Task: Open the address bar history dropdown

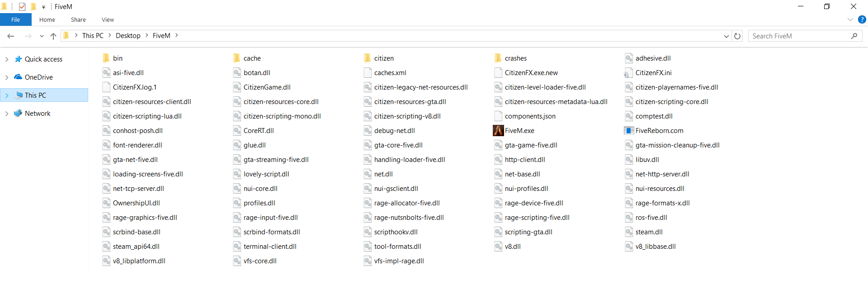Action: pyautogui.click(x=726, y=36)
